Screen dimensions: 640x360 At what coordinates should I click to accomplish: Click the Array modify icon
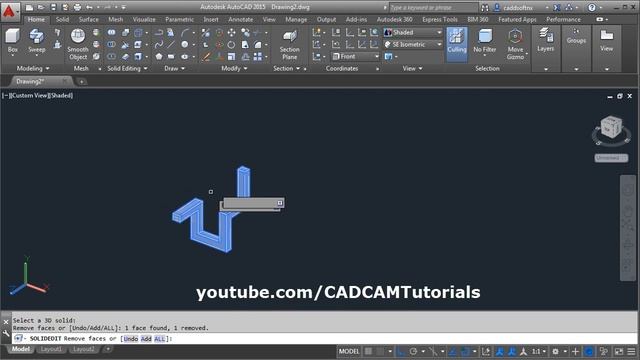click(x=258, y=57)
